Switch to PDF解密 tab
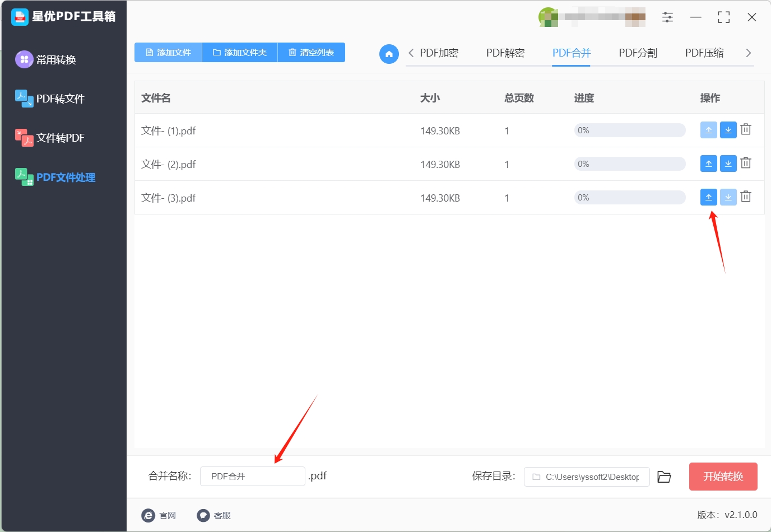The height and width of the screenshot is (532, 771). tap(505, 53)
